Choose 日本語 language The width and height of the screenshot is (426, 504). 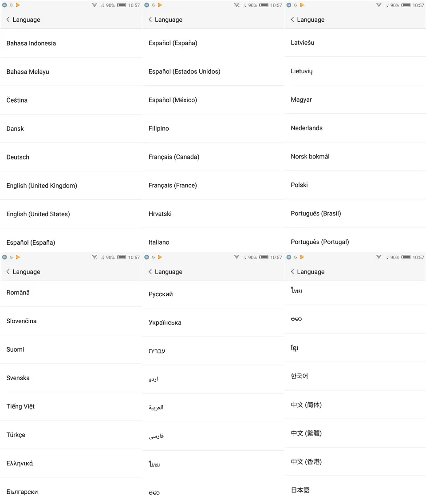click(355, 490)
